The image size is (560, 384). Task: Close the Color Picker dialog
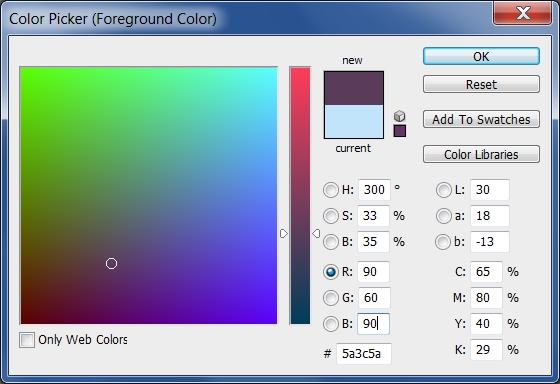pyautogui.click(x=522, y=14)
